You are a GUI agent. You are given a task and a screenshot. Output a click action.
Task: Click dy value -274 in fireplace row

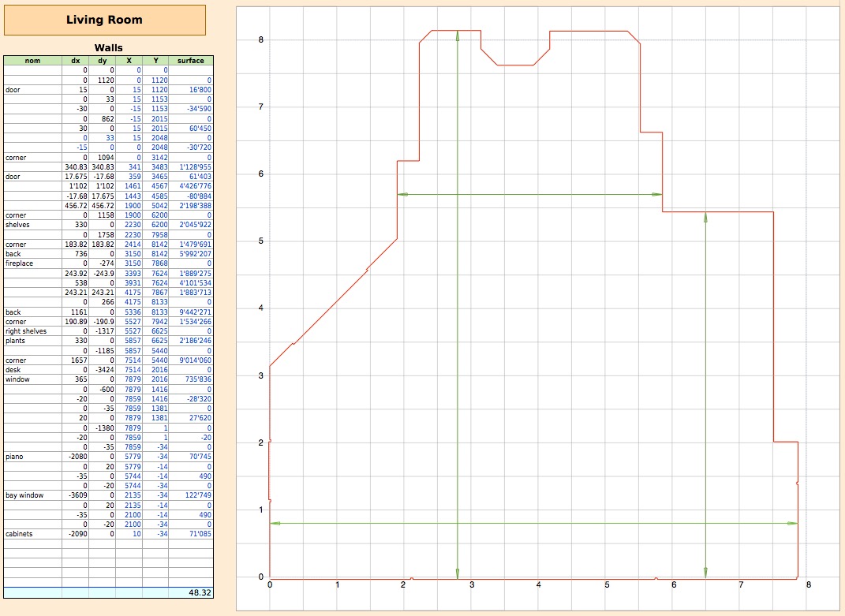coord(107,263)
